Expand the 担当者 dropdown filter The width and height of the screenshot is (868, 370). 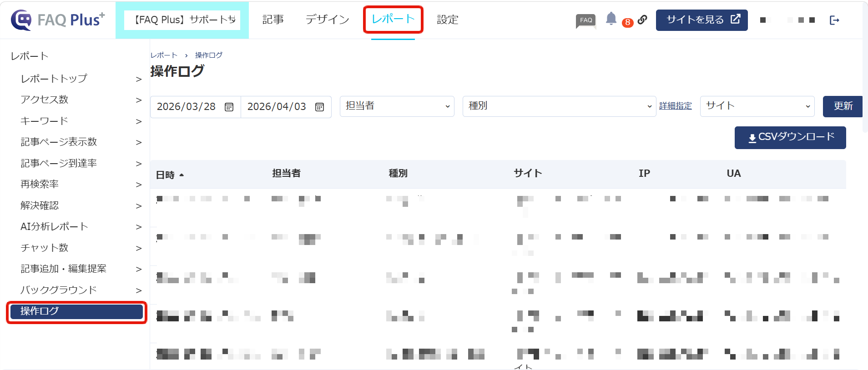point(397,106)
